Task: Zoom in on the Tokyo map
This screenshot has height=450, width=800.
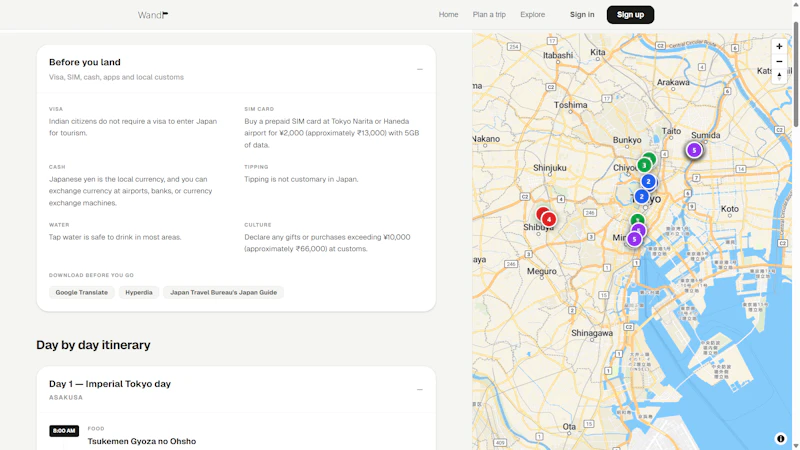Action: (779, 46)
